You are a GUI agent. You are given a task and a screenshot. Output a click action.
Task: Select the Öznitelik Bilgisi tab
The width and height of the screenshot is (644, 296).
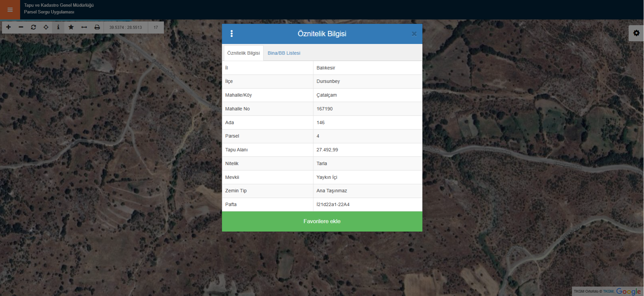point(244,53)
